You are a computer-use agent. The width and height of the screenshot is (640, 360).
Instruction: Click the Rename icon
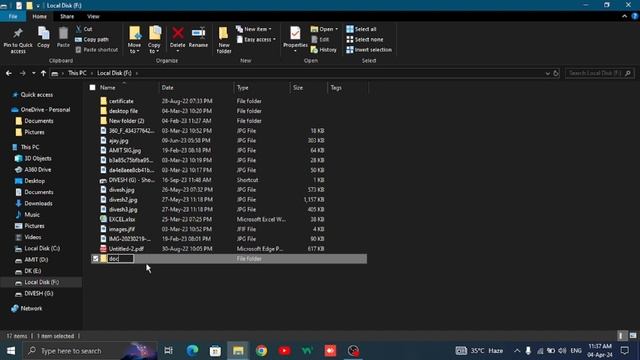coord(198,33)
